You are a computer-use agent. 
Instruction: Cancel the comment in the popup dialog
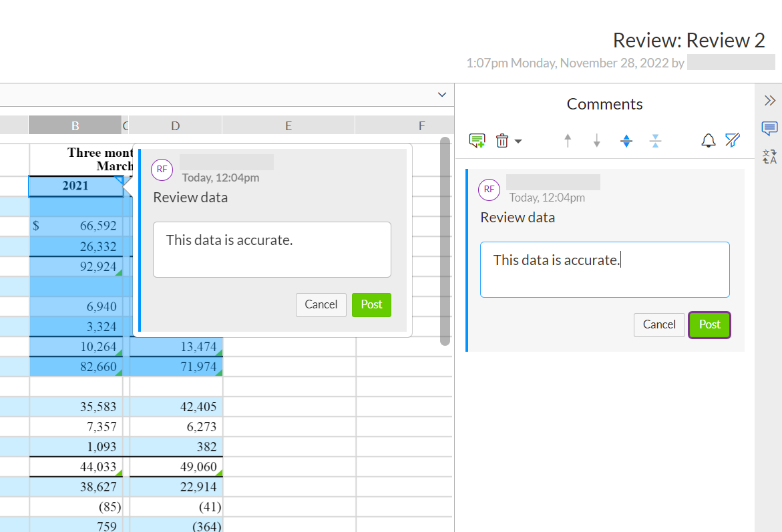click(321, 304)
